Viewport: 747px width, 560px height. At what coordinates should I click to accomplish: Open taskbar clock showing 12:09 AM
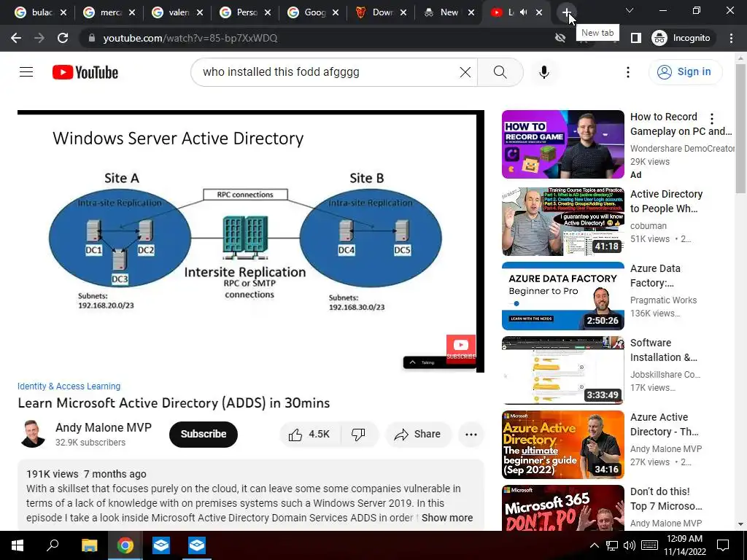tap(684, 545)
